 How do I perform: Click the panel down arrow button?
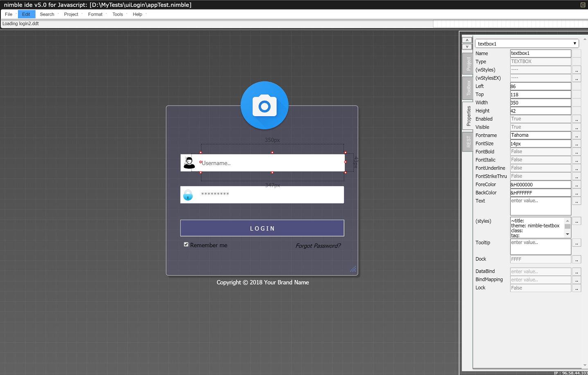(467, 46)
